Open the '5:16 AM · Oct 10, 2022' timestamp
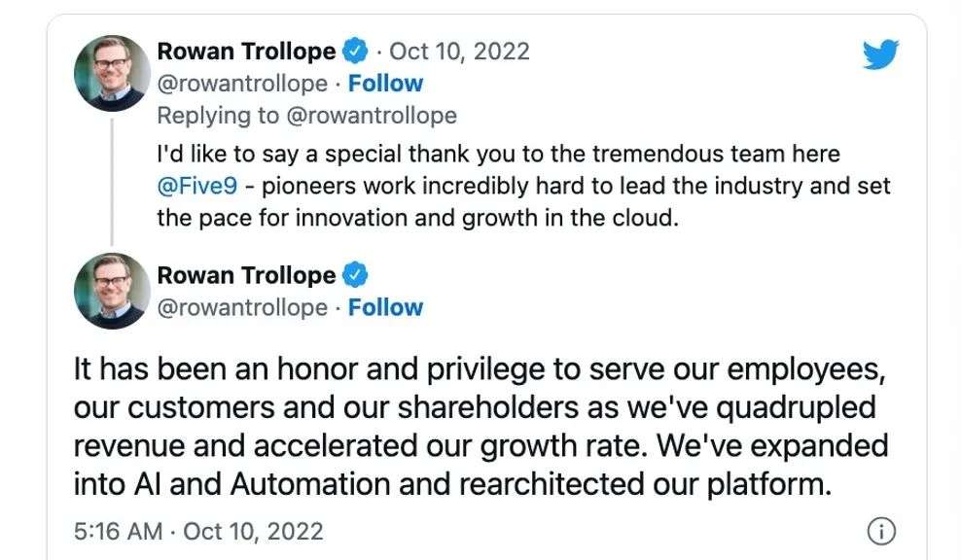The width and height of the screenshot is (961, 560). click(198, 531)
